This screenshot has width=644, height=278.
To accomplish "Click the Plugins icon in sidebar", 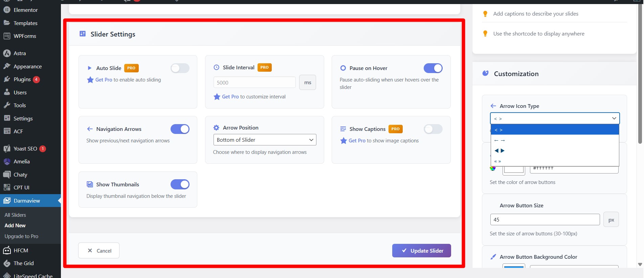I will tap(7, 79).
